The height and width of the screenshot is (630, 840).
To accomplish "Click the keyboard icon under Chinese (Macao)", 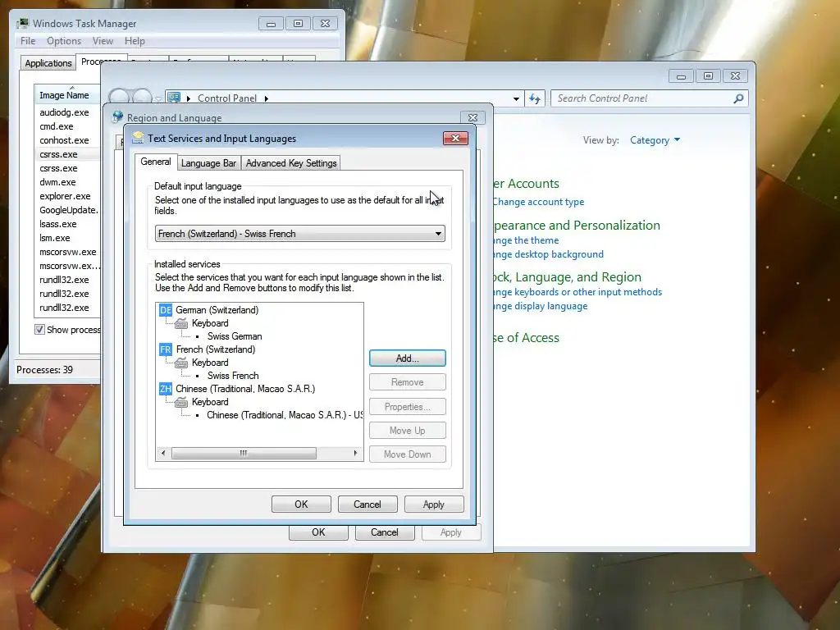I will pos(181,402).
